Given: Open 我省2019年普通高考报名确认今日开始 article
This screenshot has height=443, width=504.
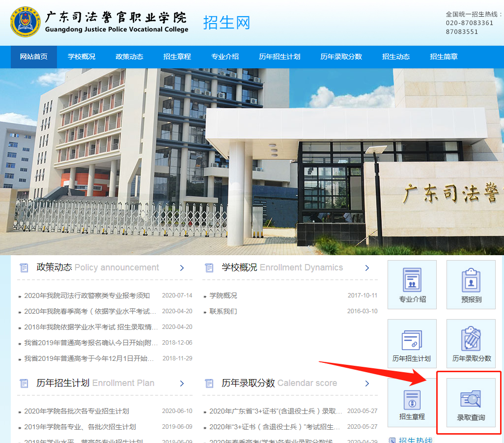Looking at the screenshot, I should [91, 343].
